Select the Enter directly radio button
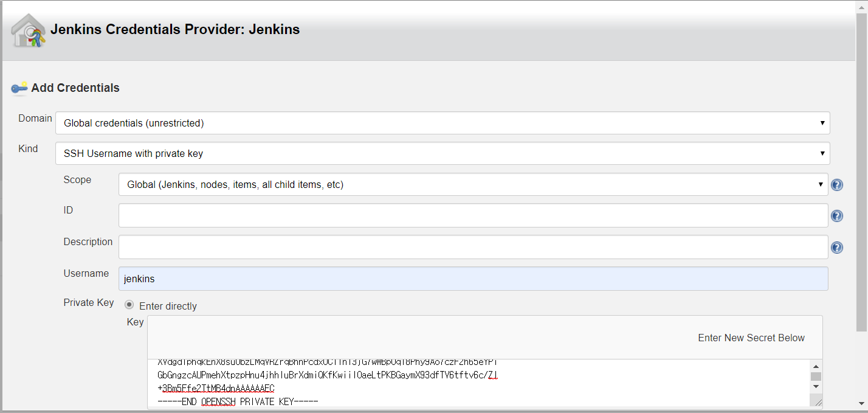The width and height of the screenshot is (868, 413). tap(129, 305)
